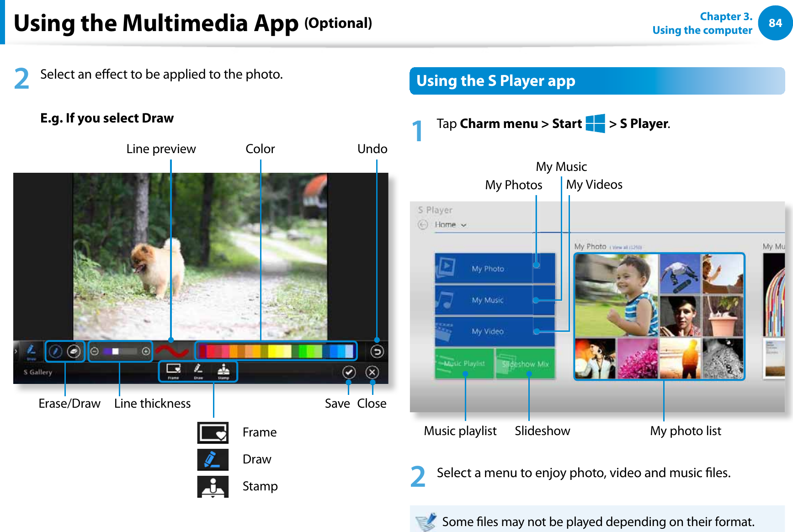The width and height of the screenshot is (793, 532).
Task: Open the flower pot photo thumbnail
Action: (x=723, y=316)
